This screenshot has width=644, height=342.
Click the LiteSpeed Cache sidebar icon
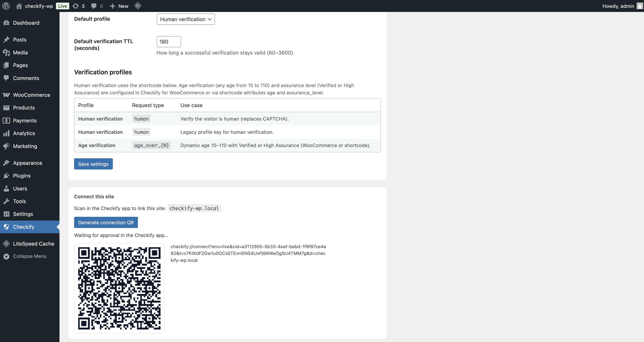click(7, 244)
